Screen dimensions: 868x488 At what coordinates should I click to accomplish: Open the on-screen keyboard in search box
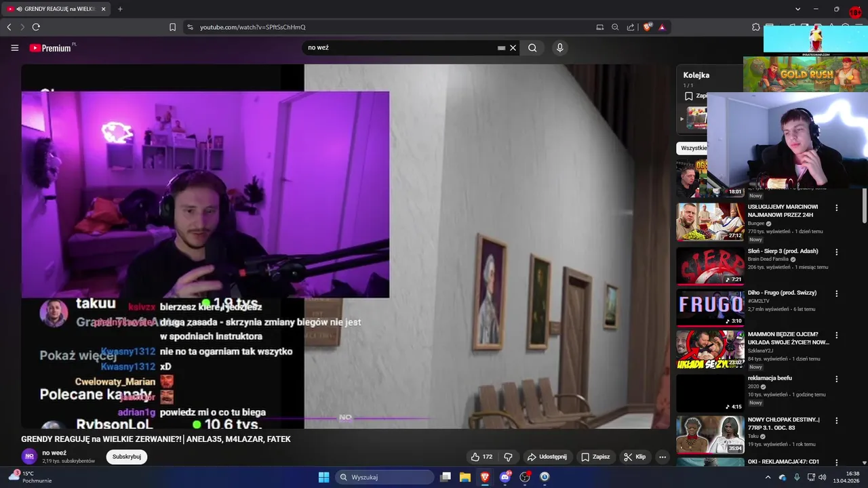501,48
